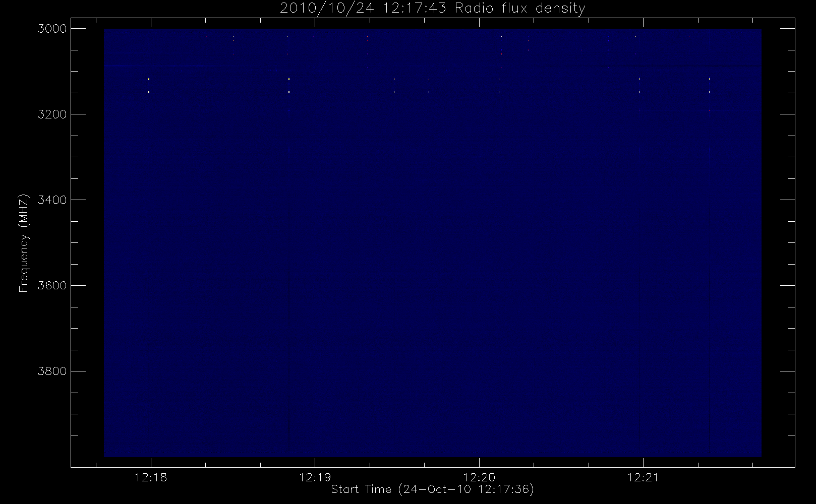Click the 12:18 time axis label

tap(151, 477)
